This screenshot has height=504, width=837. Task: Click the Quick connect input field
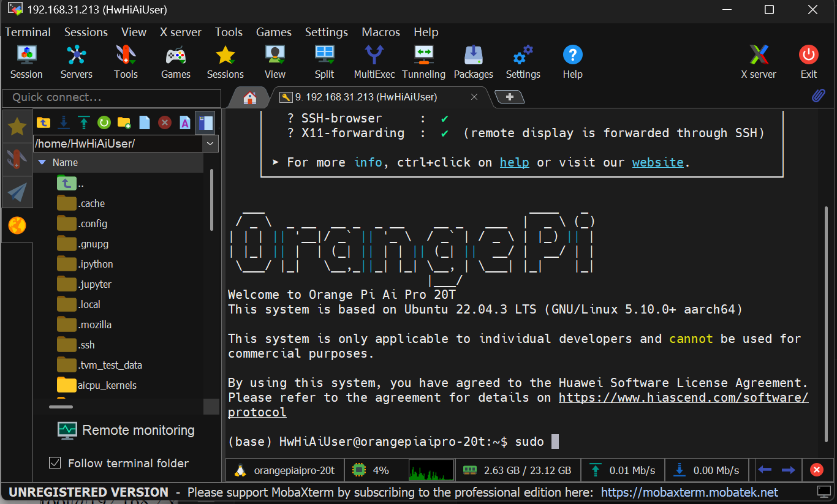click(112, 97)
